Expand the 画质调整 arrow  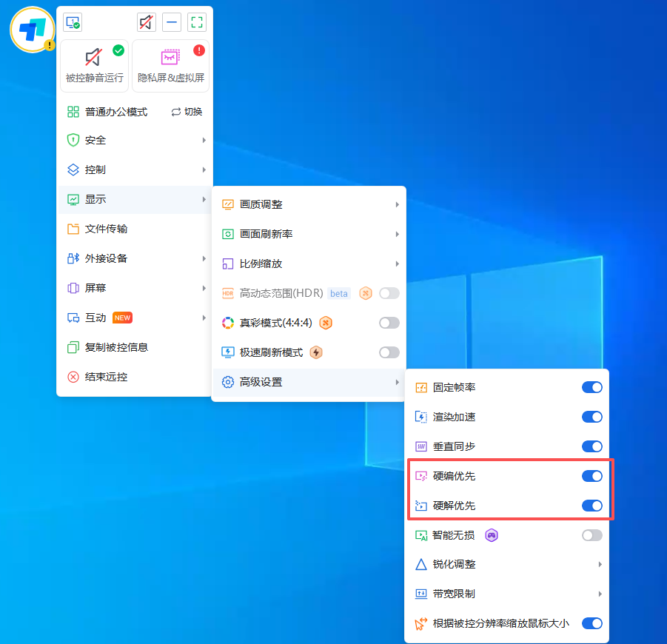tap(397, 204)
